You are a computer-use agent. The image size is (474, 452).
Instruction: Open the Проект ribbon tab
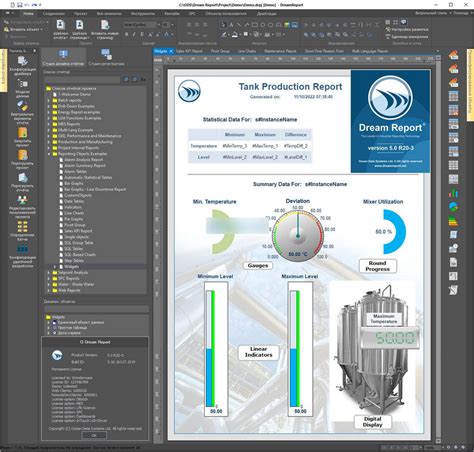(81, 14)
